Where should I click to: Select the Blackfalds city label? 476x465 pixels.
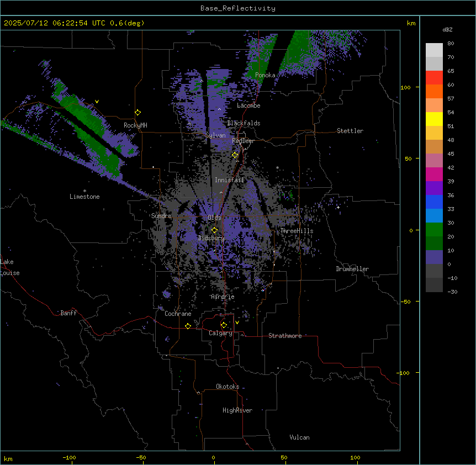tap(244, 123)
